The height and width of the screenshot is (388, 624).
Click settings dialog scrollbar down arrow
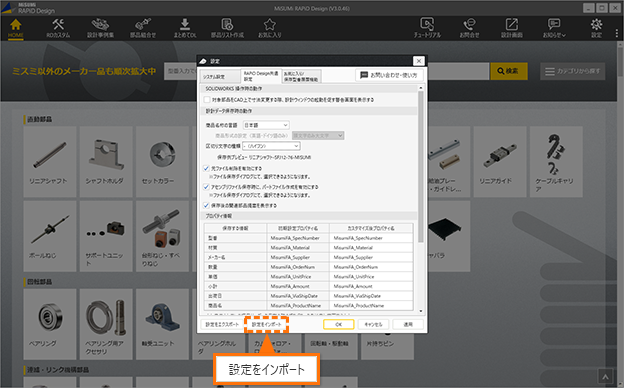tap(421, 311)
